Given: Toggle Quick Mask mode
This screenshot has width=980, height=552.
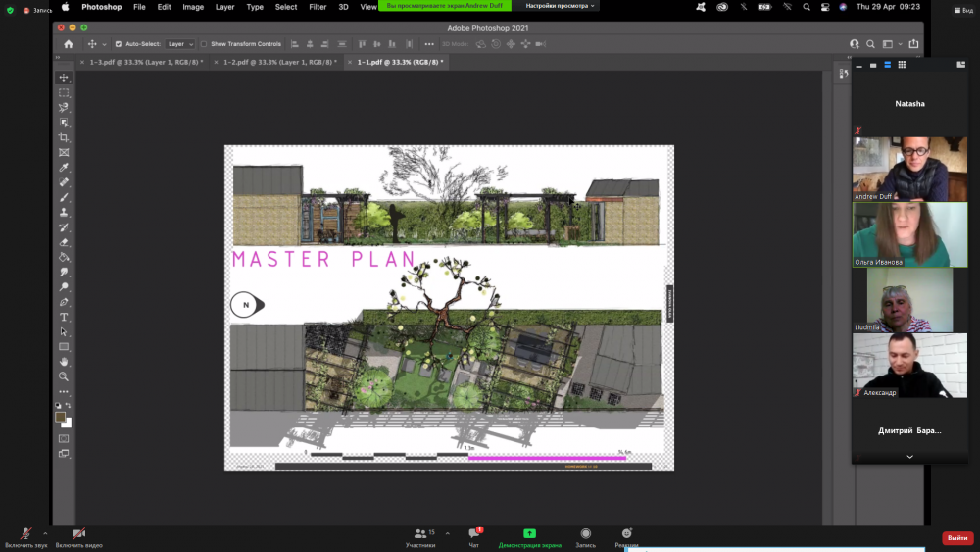Looking at the screenshot, I should 64,439.
